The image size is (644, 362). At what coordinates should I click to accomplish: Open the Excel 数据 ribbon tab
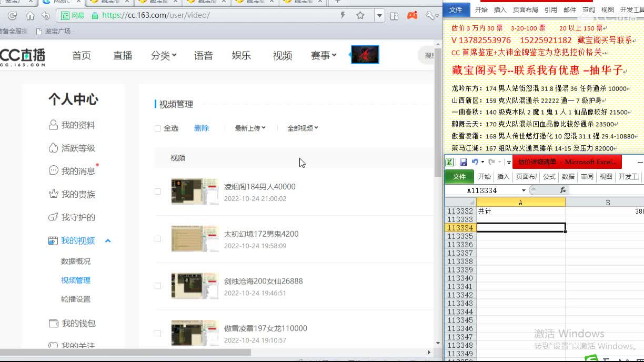coord(568,177)
